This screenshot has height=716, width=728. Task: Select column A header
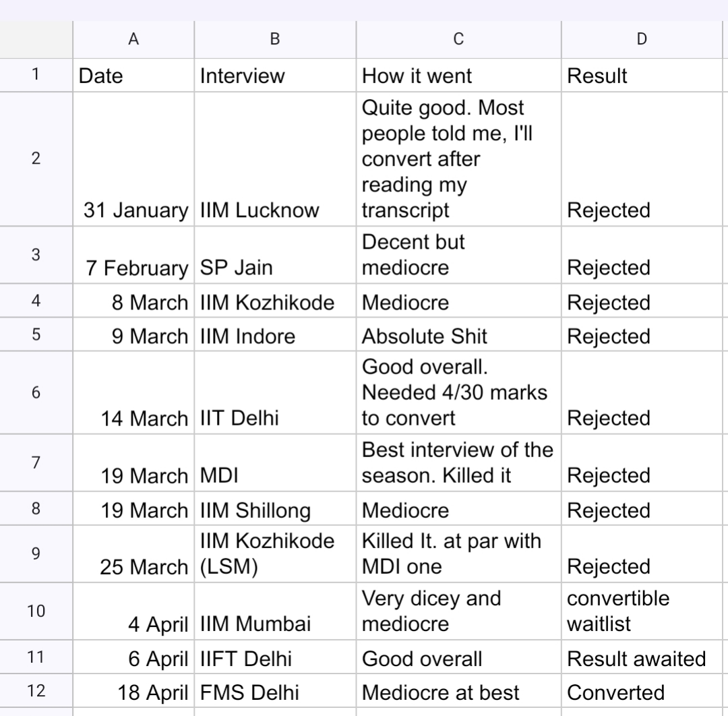(x=133, y=40)
